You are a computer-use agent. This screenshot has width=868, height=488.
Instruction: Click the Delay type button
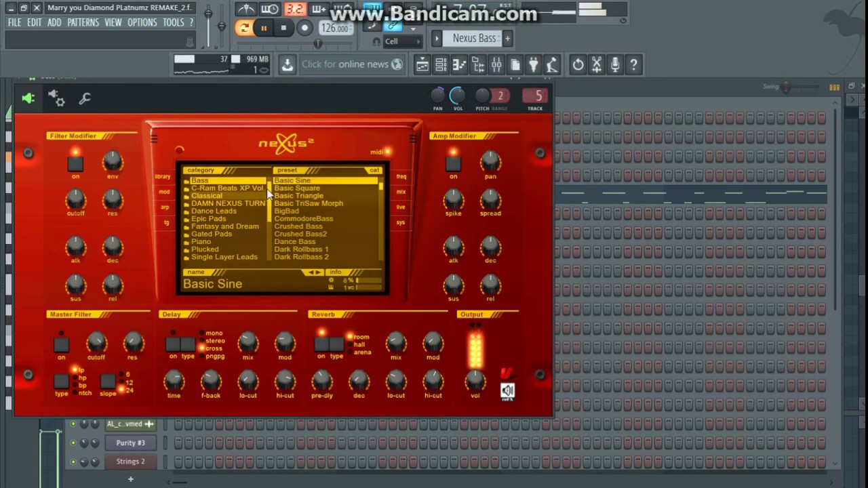(x=189, y=344)
